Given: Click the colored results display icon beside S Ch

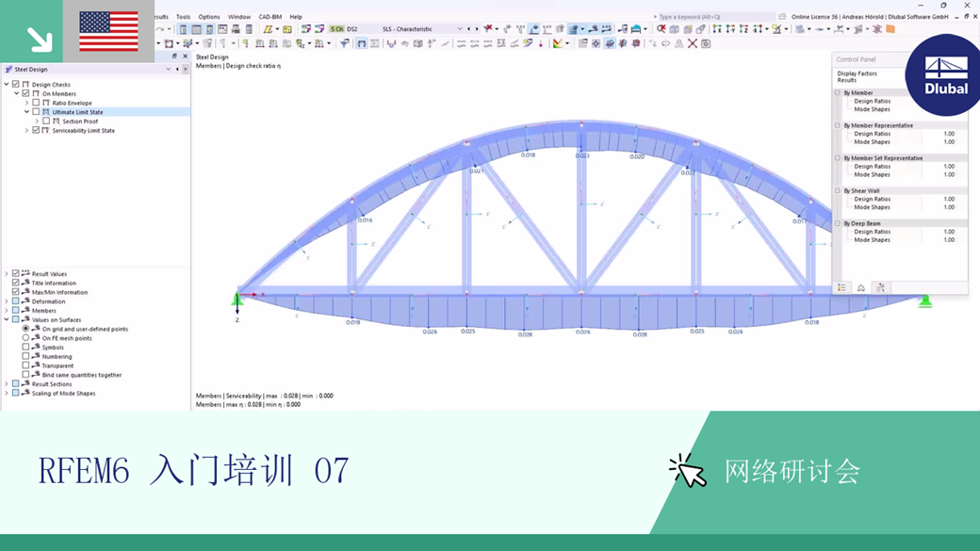Looking at the screenshot, I should point(319,29).
